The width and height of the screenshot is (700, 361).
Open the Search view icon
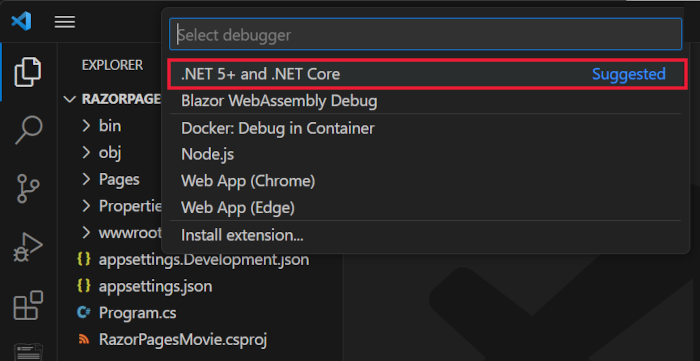pos(28,129)
